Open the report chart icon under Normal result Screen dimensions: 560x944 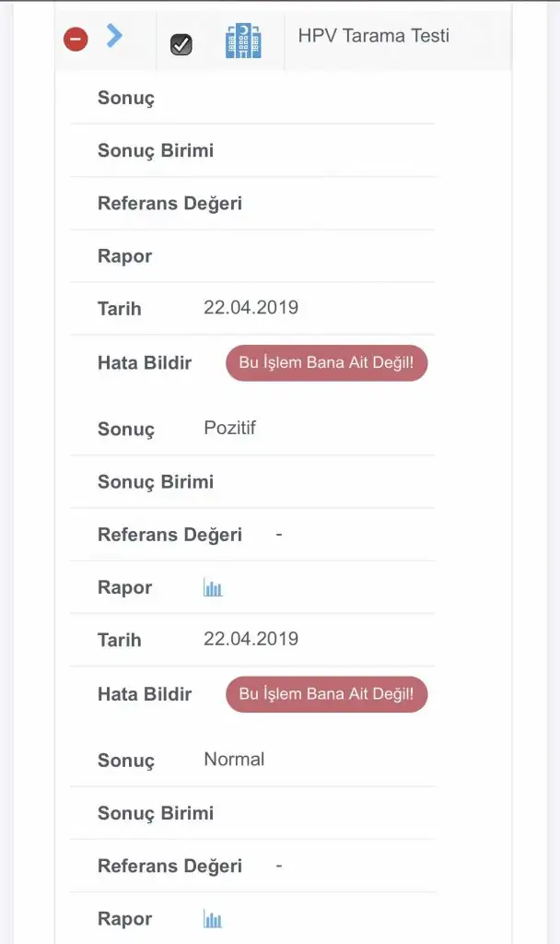point(213,919)
